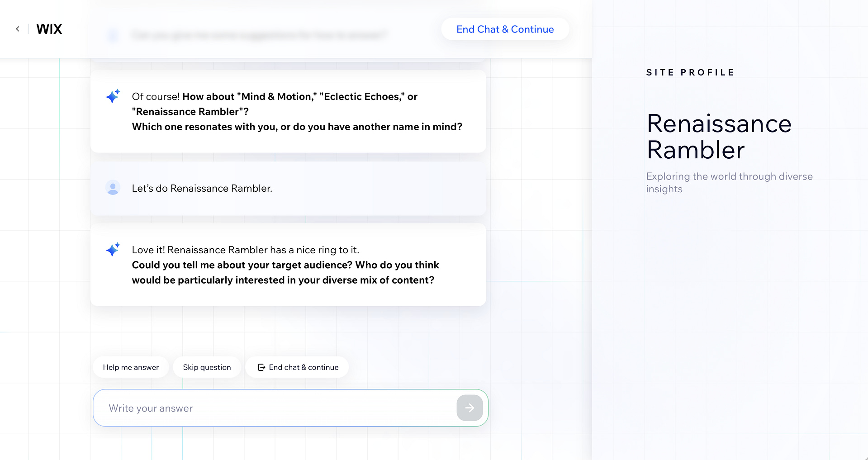Click AI sparkle icon beside name suggestions message
Screen dimensions: 868x460
coord(113,96)
